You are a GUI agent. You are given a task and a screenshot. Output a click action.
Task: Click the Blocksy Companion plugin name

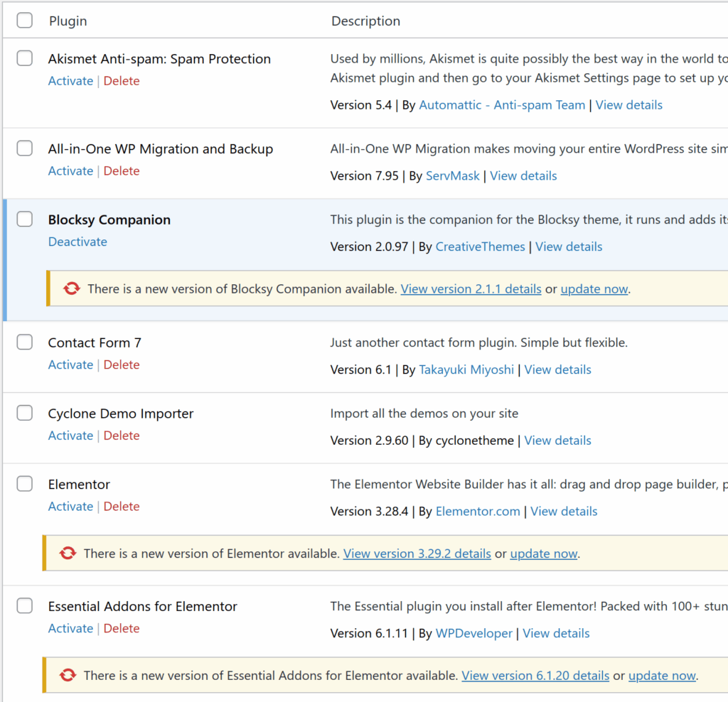(x=109, y=220)
